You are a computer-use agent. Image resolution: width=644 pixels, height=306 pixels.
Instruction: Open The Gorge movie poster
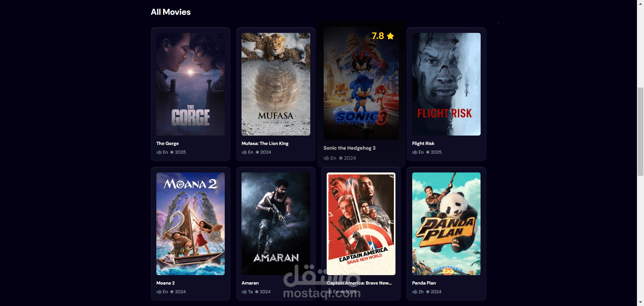(x=191, y=84)
